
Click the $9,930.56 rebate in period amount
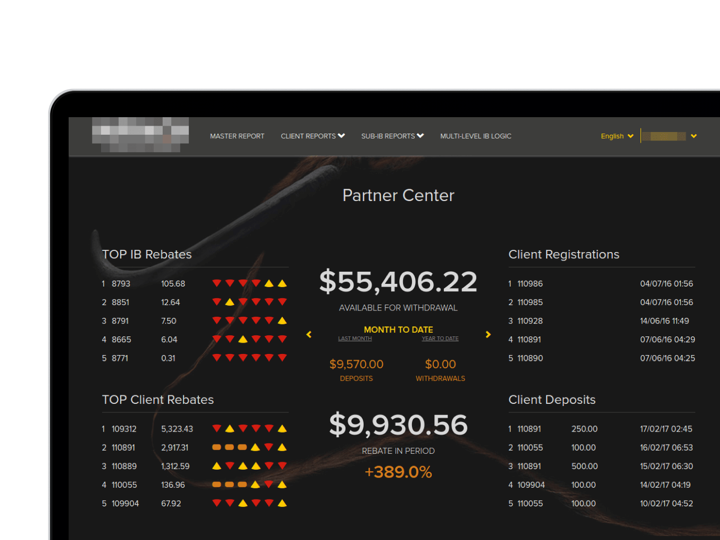[398, 425]
